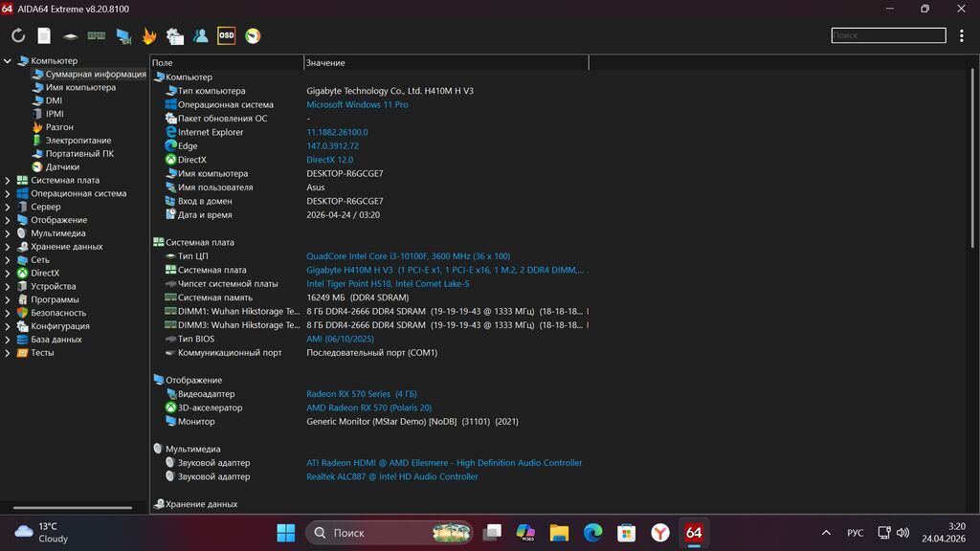Screen dimensions: 980x551
Task: Start the flame stability test icon
Action: coord(148,35)
